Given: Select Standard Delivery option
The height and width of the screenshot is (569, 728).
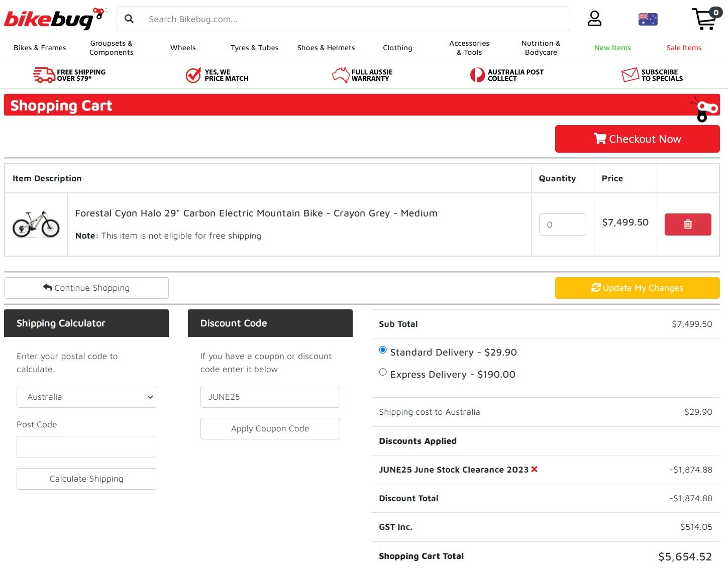Looking at the screenshot, I should [383, 350].
